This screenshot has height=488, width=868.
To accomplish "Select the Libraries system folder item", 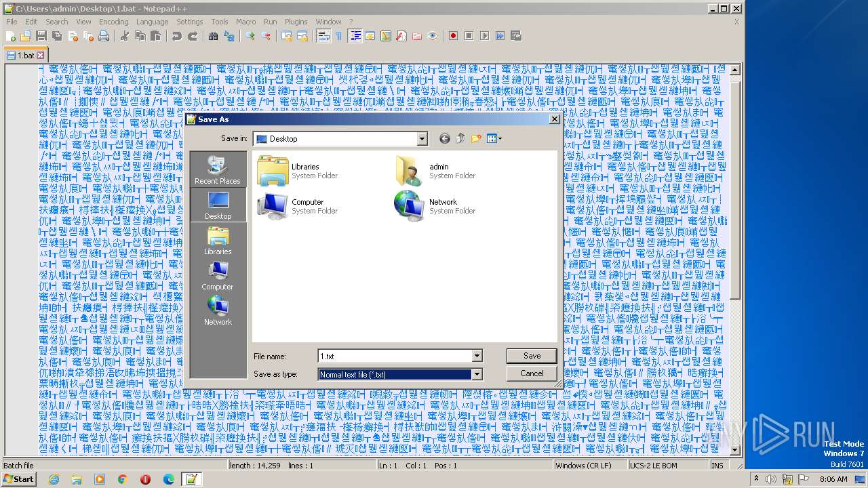I will pyautogui.click(x=298, y=171).
